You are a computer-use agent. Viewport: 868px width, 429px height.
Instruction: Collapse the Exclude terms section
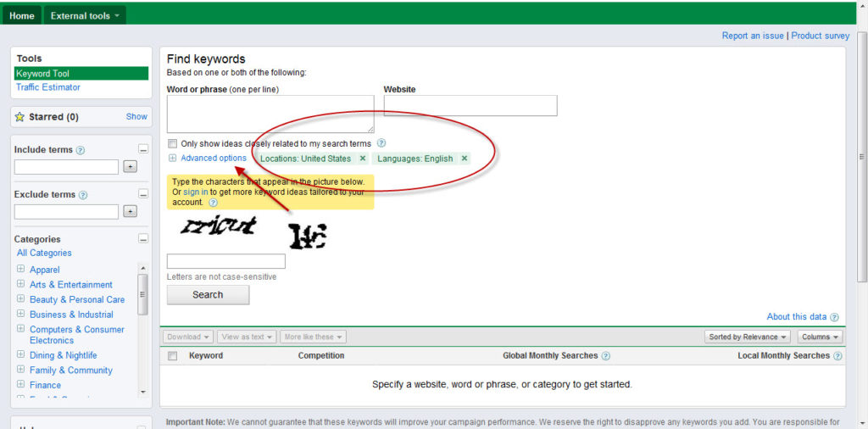[142, 194]
